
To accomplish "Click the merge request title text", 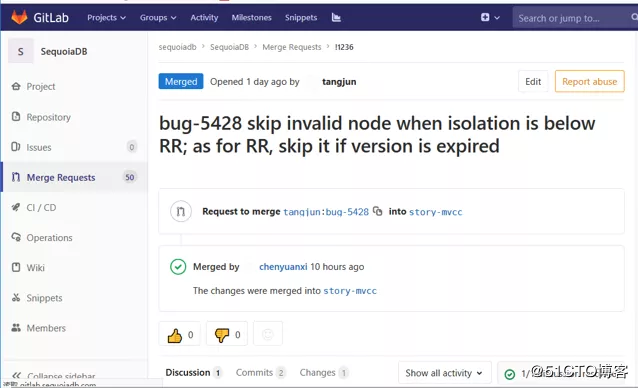I will pos(377,135).
